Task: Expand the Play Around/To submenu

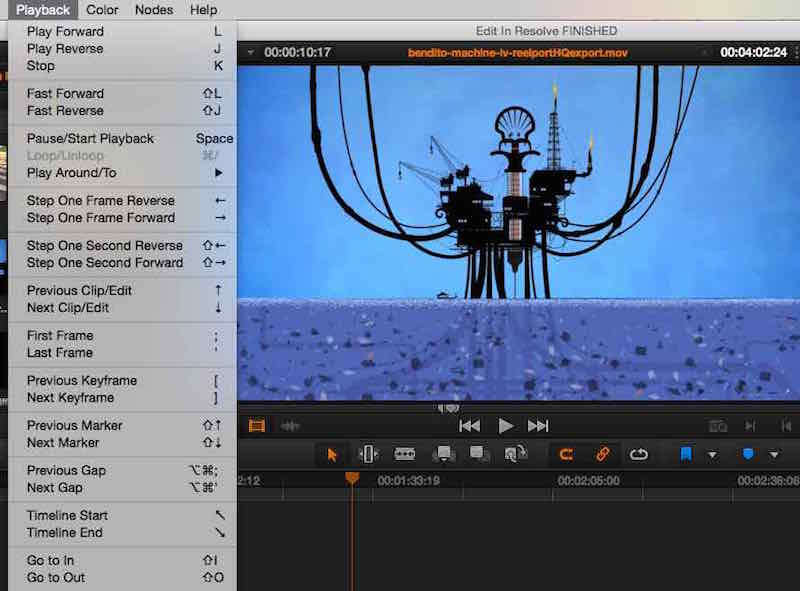Action: tap(122, 173)
